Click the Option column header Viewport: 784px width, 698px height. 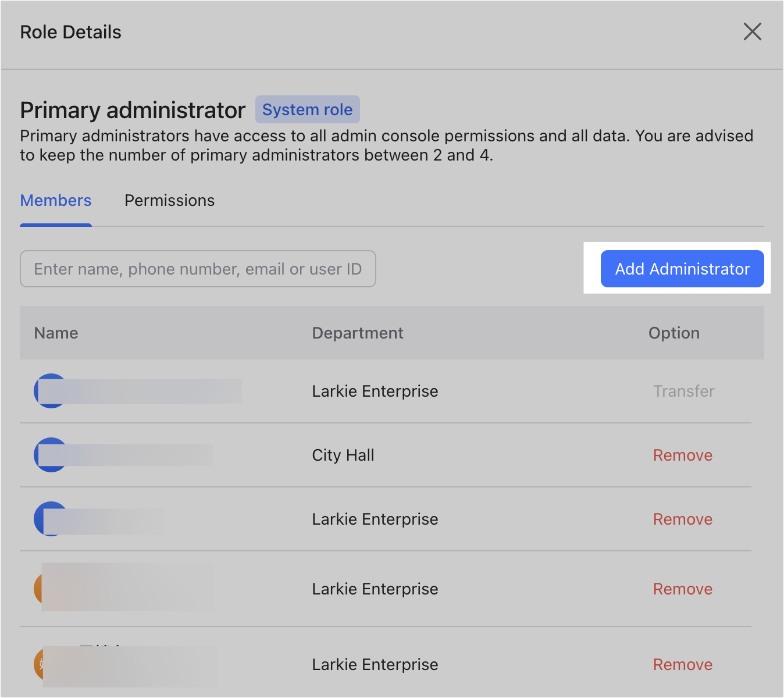tap(673, 333)
